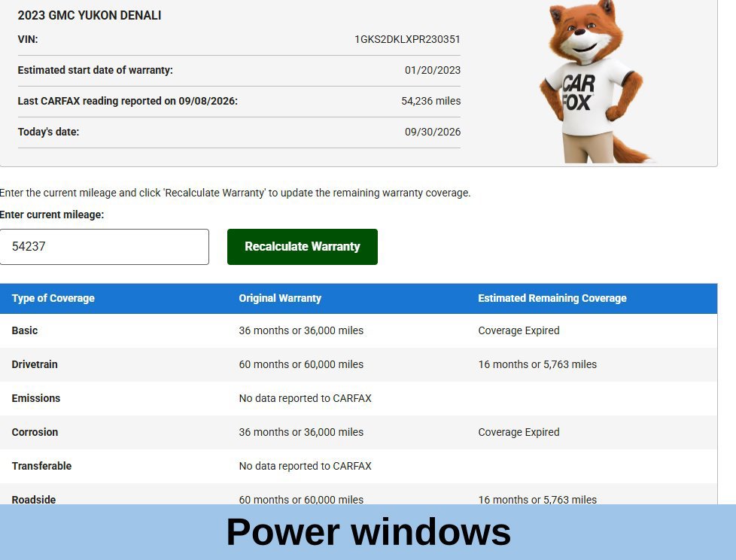The height and width of the screenshot is (560, 736).
Task: Click the Recalculate Warranty button
Action: pos(303,247)
